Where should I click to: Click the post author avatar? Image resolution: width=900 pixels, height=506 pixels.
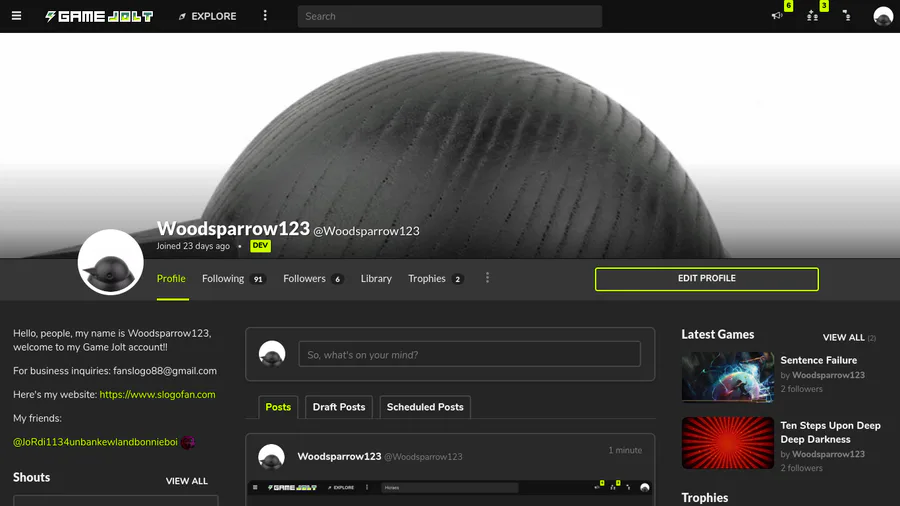point(271,457)
